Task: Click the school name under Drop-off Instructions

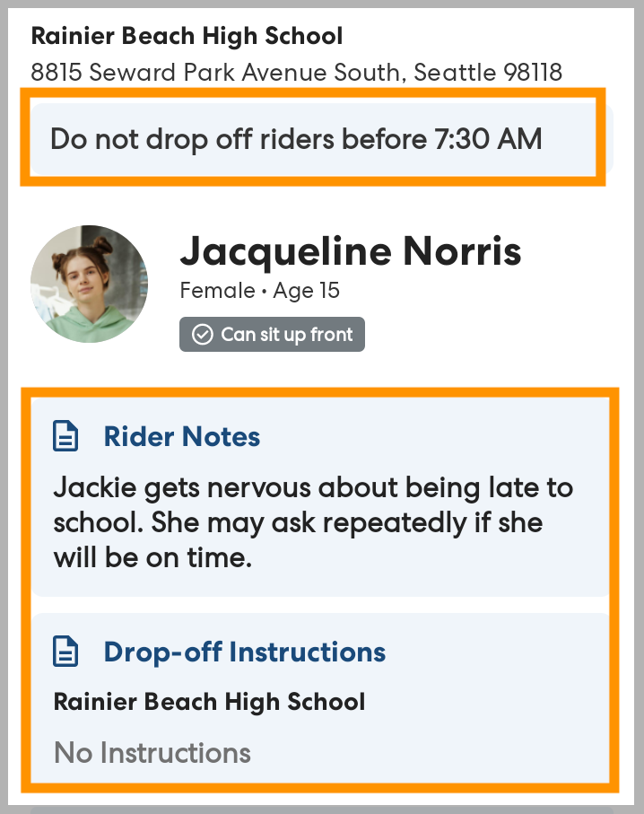Action: coord(209,701)
